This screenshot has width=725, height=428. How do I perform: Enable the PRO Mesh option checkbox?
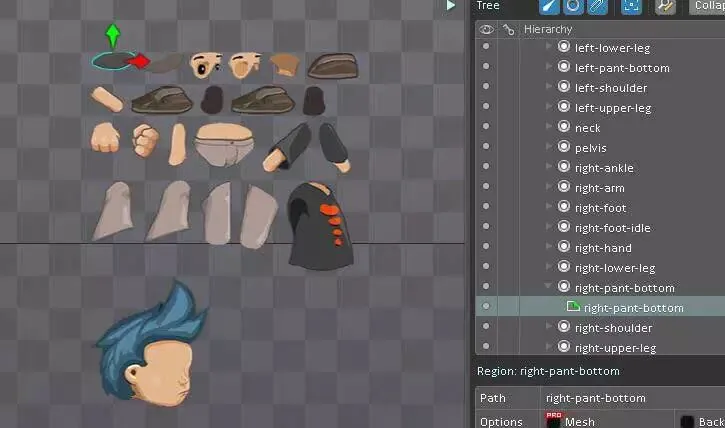coord(553,422)
